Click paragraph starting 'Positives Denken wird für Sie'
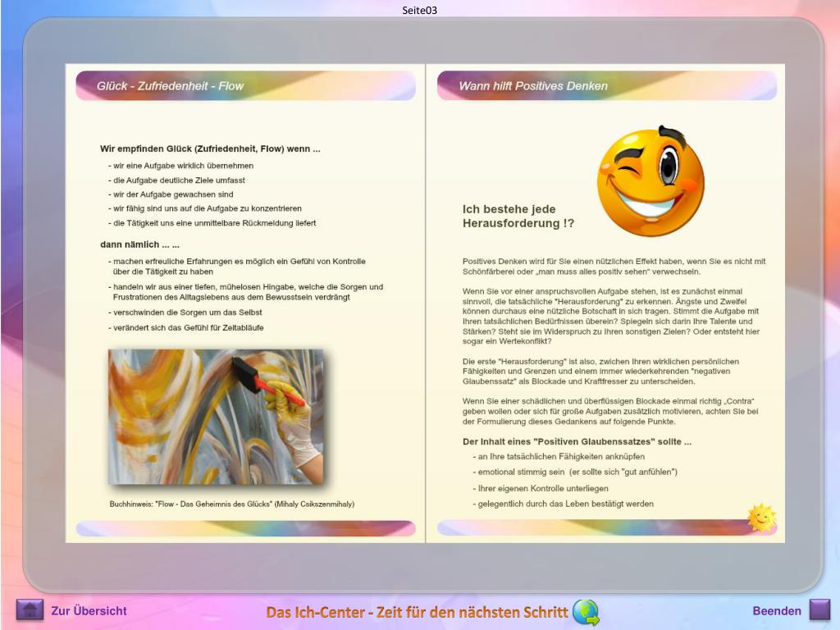The image size is (840, 630). tap(614, 267)
